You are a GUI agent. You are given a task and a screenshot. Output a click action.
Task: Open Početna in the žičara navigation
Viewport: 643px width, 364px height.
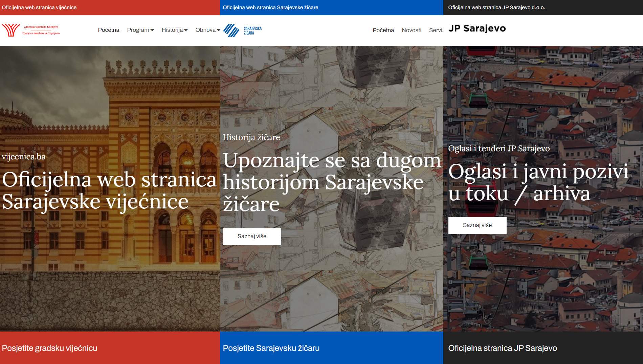point(383,30)
